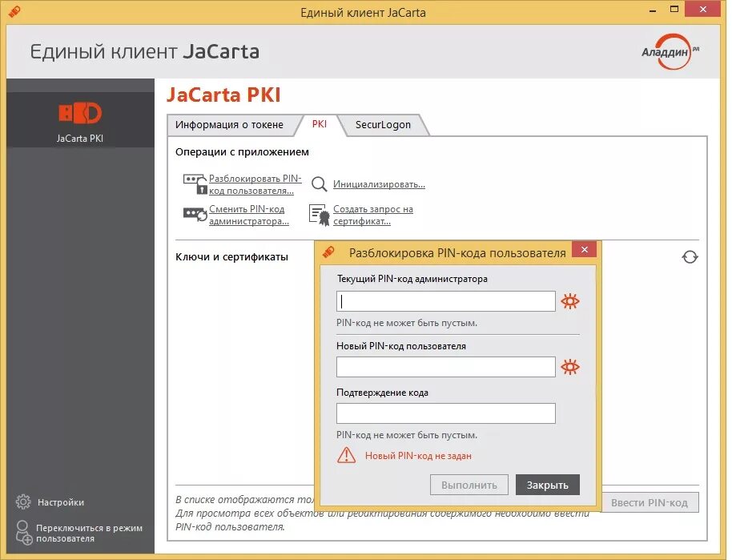Screen dimensions: 732x560
Task: Switch to the PKI tab
Action: [320, 124]
